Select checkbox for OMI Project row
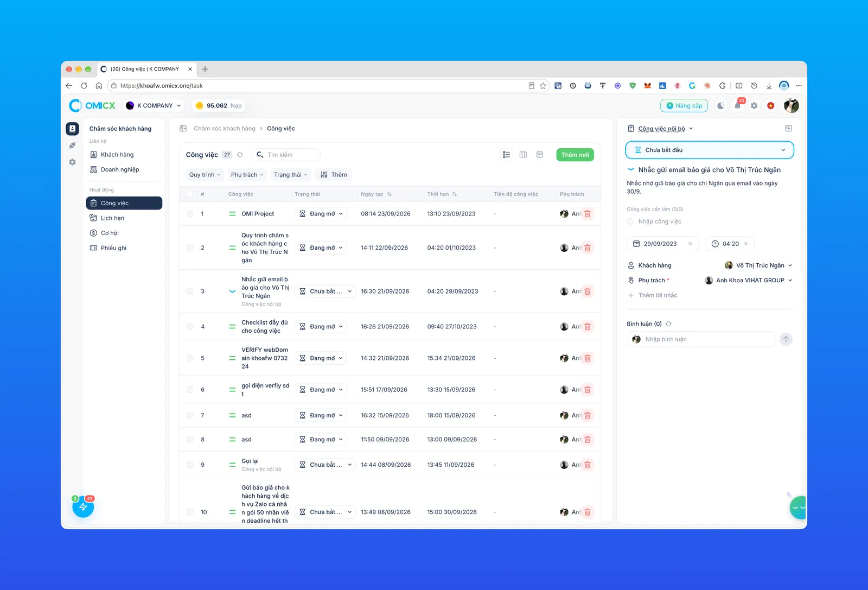 [189, 214]
